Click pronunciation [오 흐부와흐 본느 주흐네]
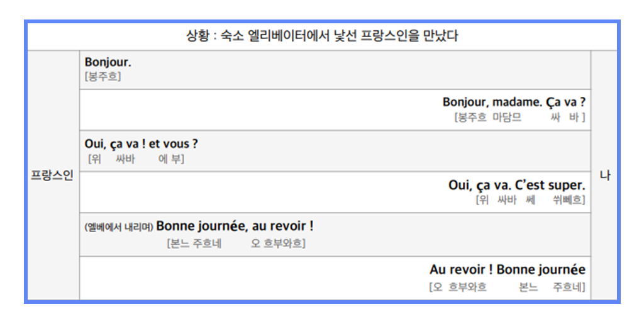This screenshot has height=324, width=644. [x=507, y=287]
